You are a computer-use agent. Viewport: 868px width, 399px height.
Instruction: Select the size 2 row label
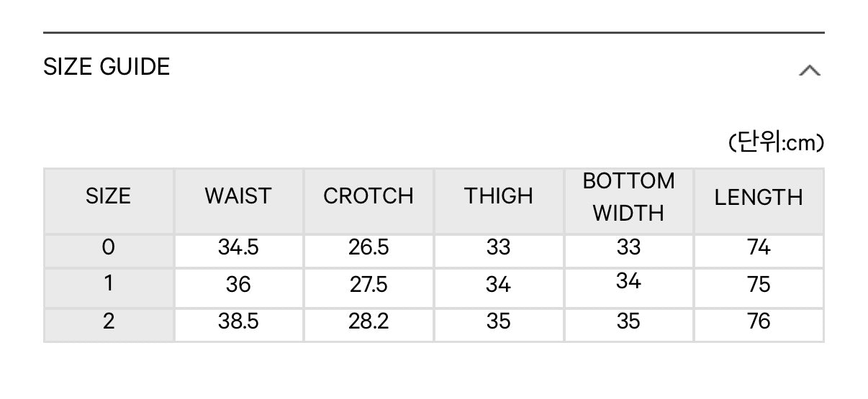[109, 322]
